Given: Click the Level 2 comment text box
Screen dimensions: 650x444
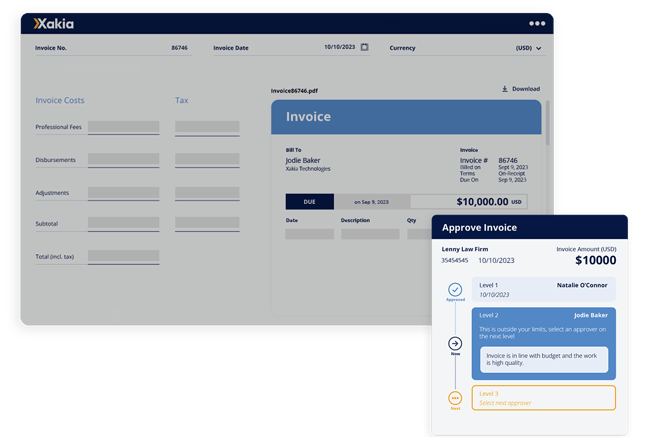Looking at the screenshot, I should (544, 359).
